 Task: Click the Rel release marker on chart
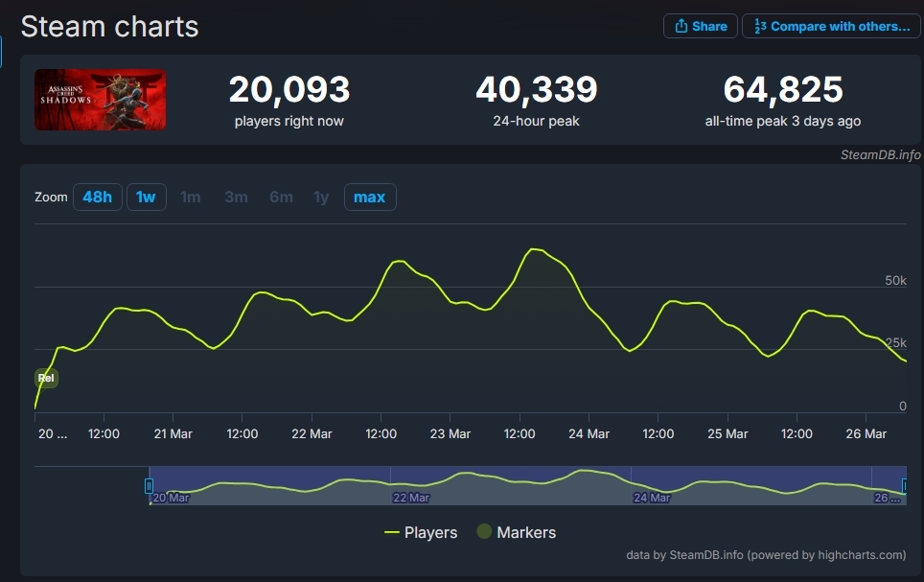[x=46, y=379]
